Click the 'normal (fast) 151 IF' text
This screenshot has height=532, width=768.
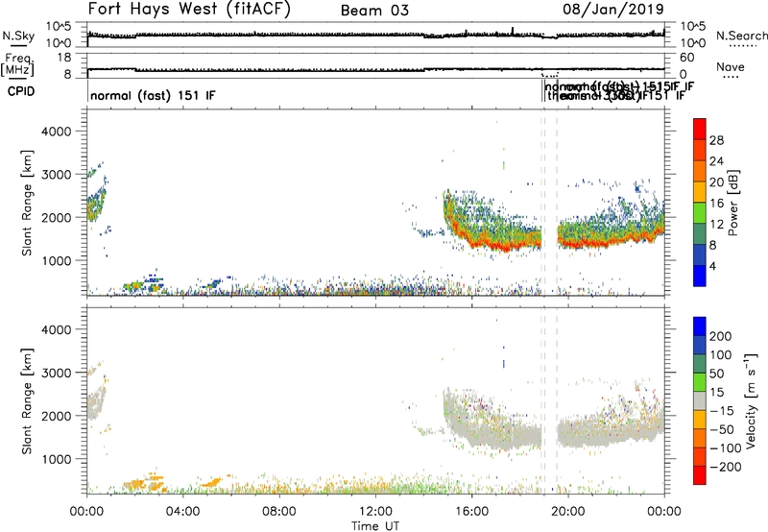[153, 95]
